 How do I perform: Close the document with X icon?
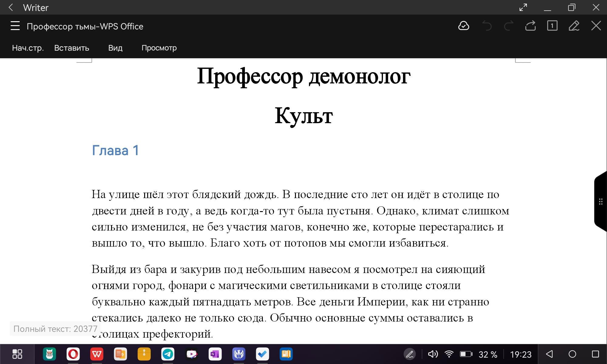(596, 26)
